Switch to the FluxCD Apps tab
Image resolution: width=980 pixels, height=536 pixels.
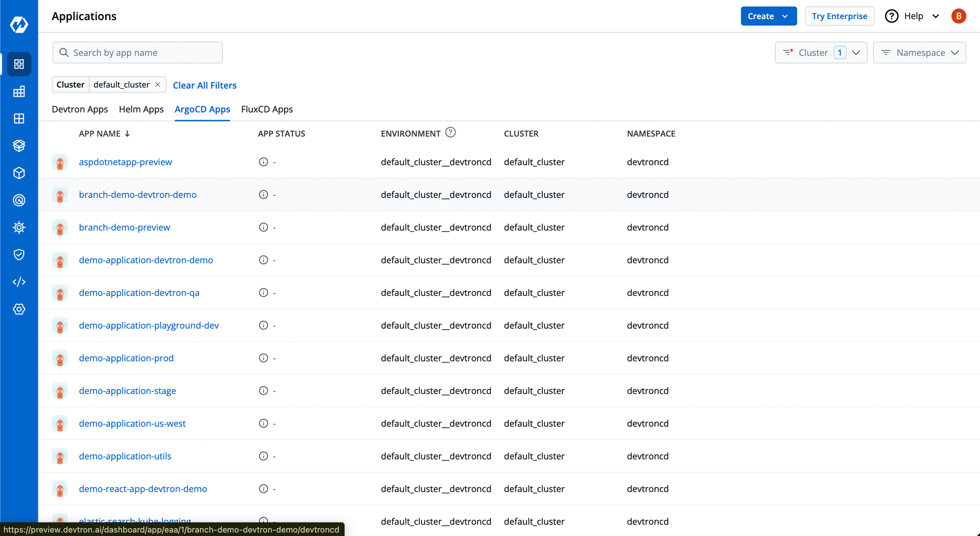click(x=266, y=109)
